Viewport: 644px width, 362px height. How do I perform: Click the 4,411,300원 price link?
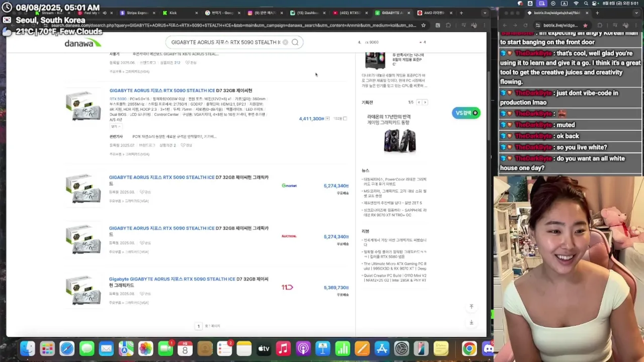point(311,119)
